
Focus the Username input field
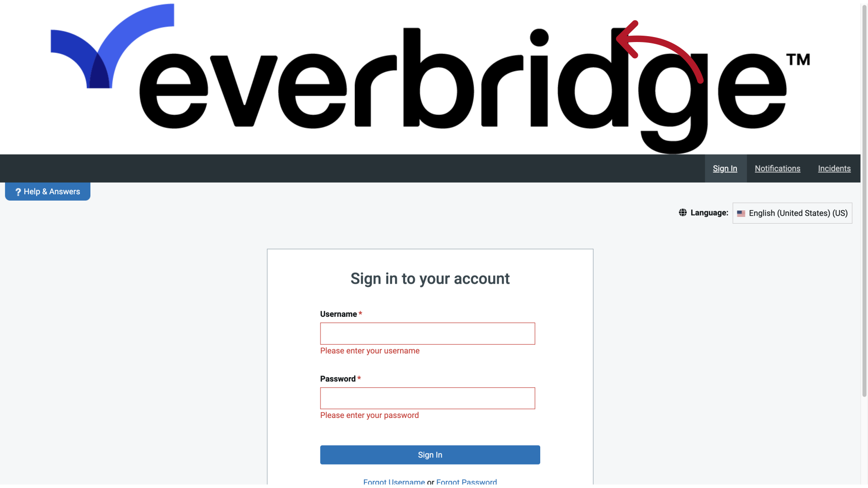coord(427,333)
